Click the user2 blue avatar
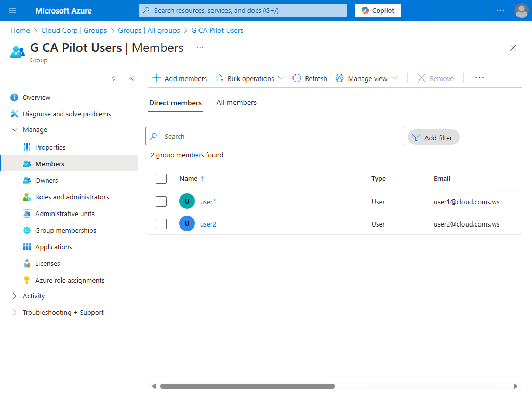 [x=187, y=223]
